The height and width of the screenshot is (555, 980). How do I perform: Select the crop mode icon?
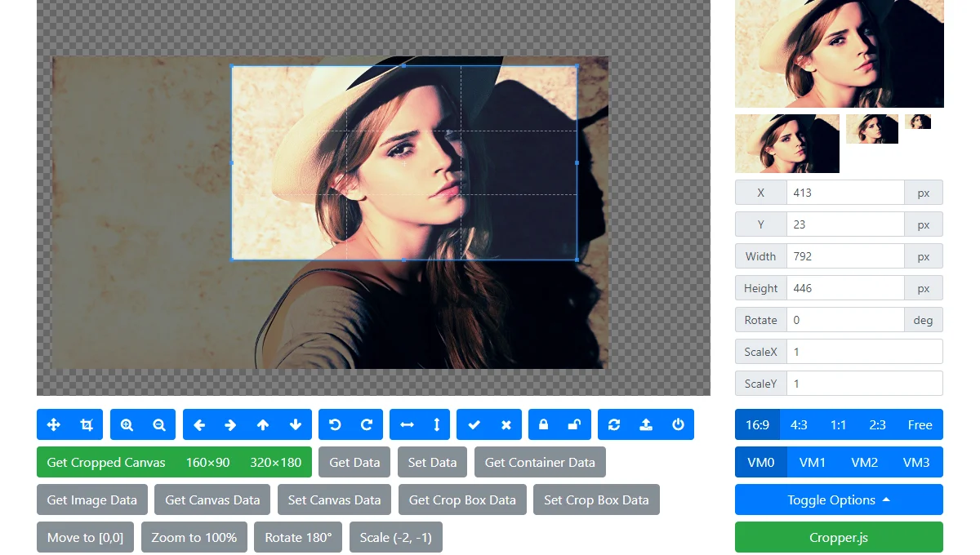tap(87, 424)
